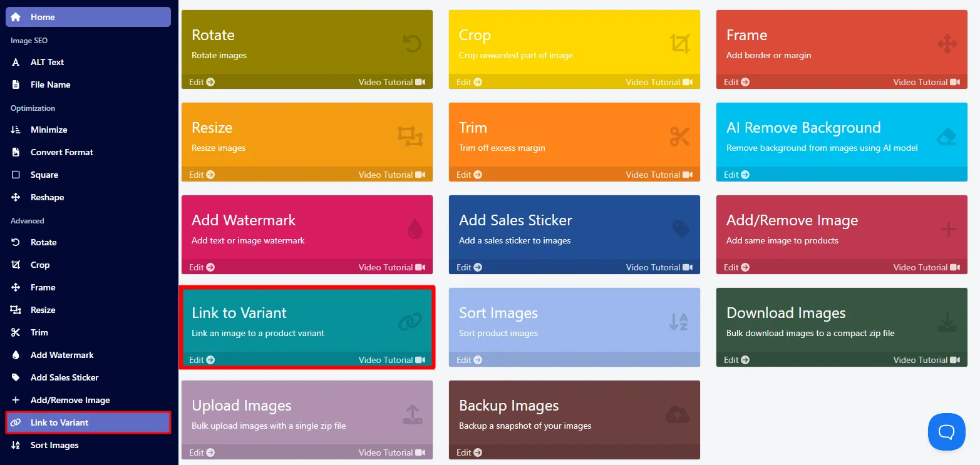The image size is (980, 465).
Task: Click the scissors icon on Trim card
Action: click(x=679, y=136)
